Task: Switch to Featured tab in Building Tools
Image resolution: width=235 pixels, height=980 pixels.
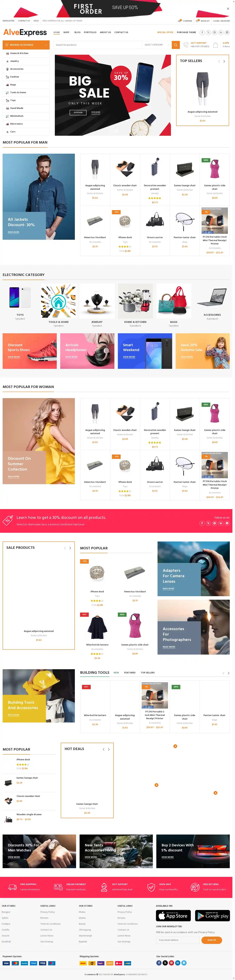Action: coord(130,673)
